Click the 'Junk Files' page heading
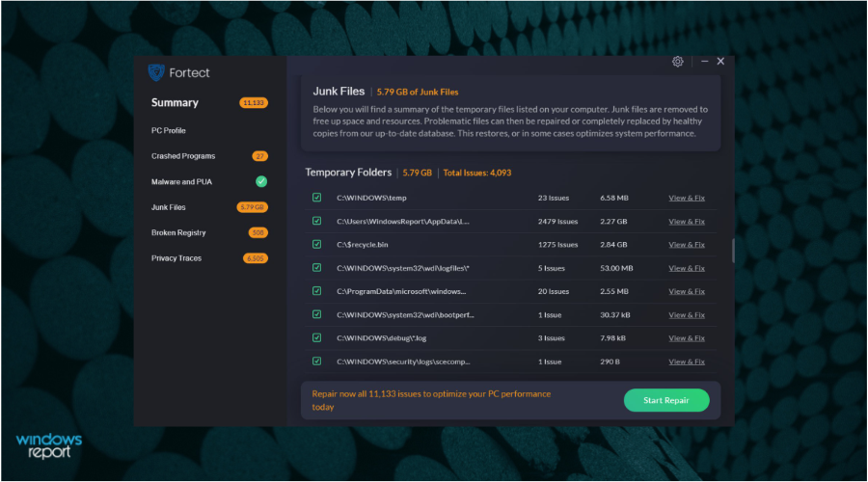 click(339, 92)
